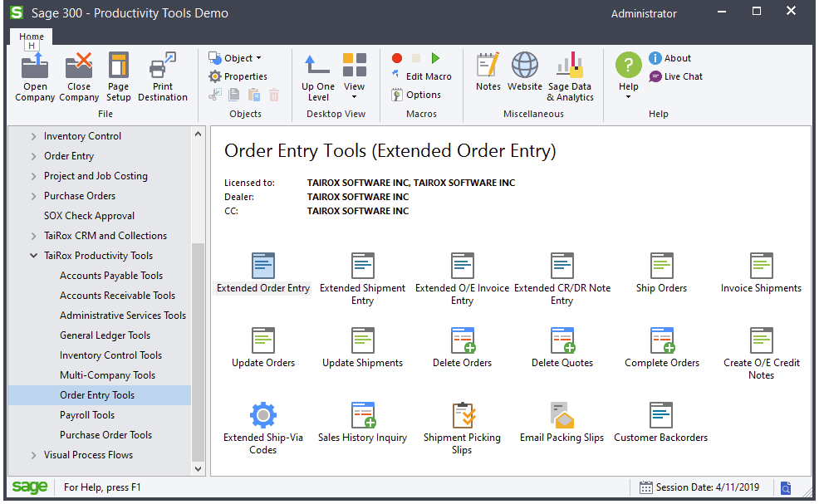Select Inventory Control Tools in the tree

110,355
